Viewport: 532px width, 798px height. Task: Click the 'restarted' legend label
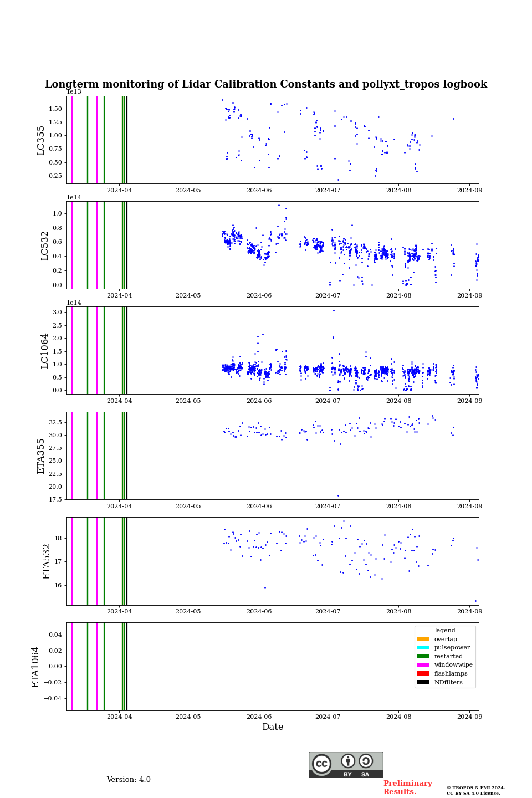(x=448, y=656)
